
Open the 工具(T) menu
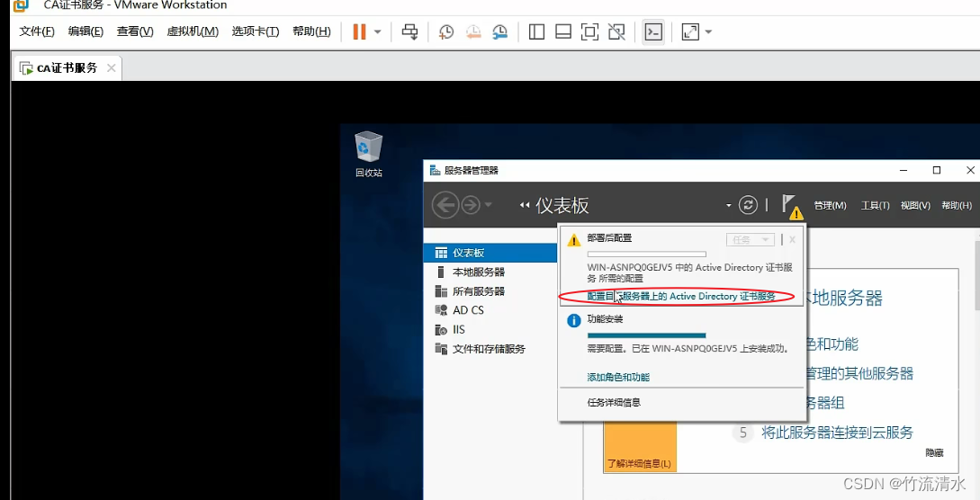point(875,205)
